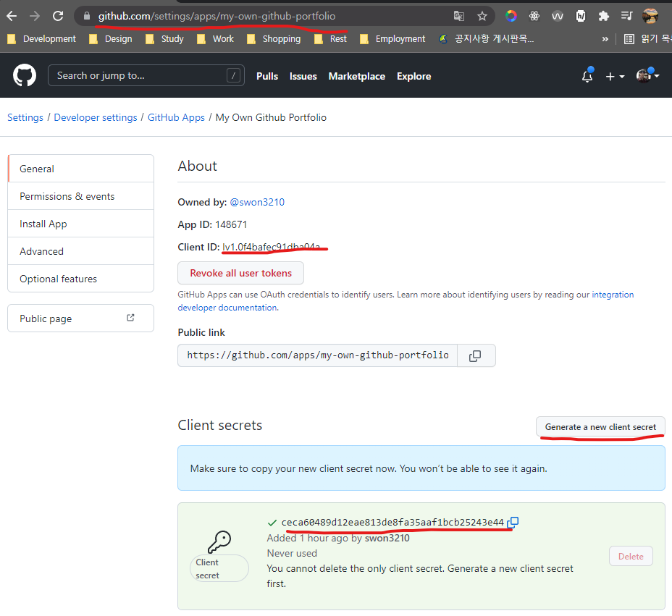Select Install App sidebar tab

tap(80, 224)
